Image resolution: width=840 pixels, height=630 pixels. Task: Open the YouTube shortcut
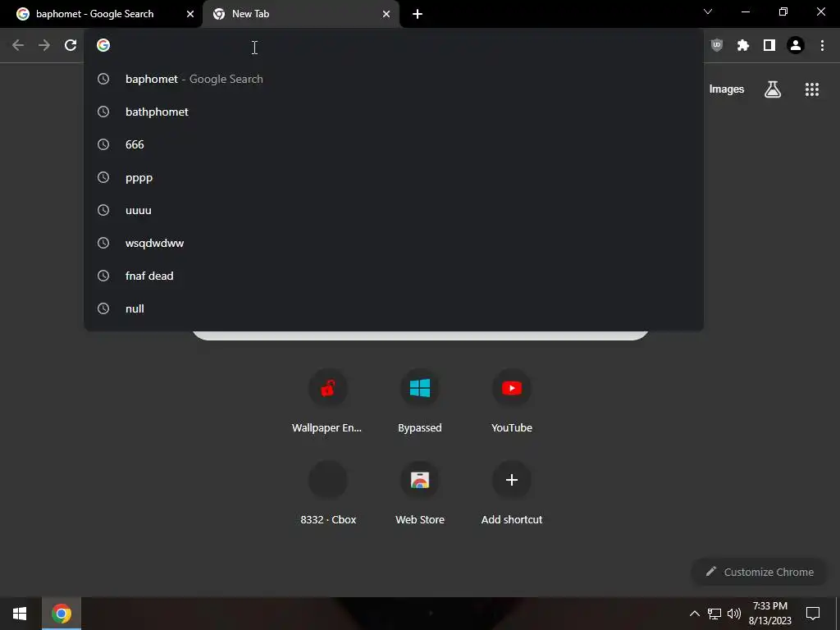click(512, 402)
